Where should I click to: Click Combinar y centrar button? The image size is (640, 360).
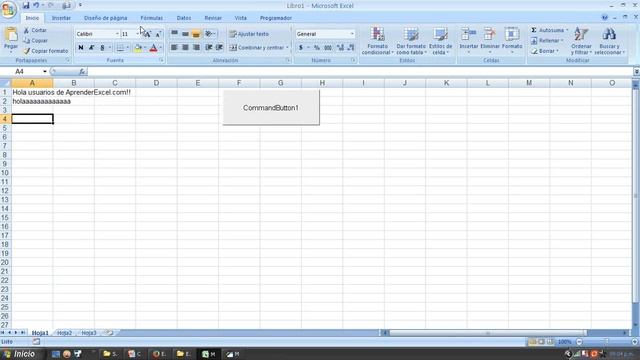(x=258, y=48)
